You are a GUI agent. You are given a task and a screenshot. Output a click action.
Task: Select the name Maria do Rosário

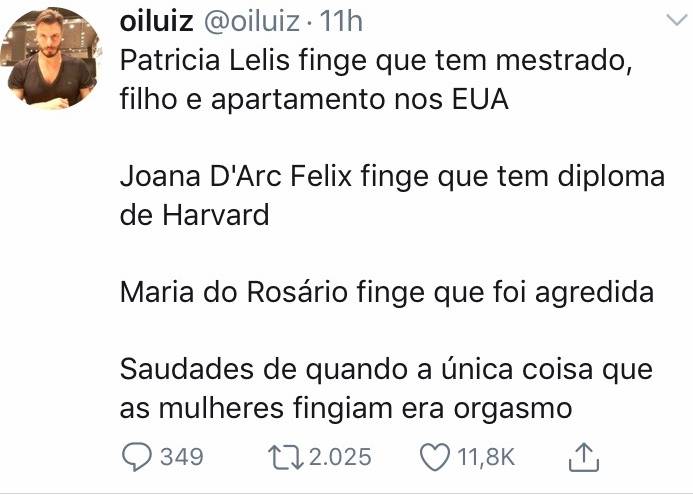234,292
